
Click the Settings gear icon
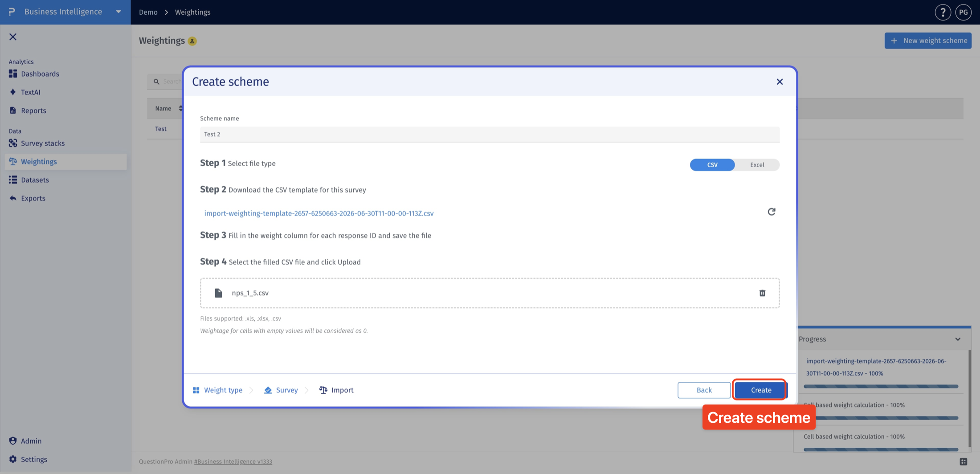13,459
